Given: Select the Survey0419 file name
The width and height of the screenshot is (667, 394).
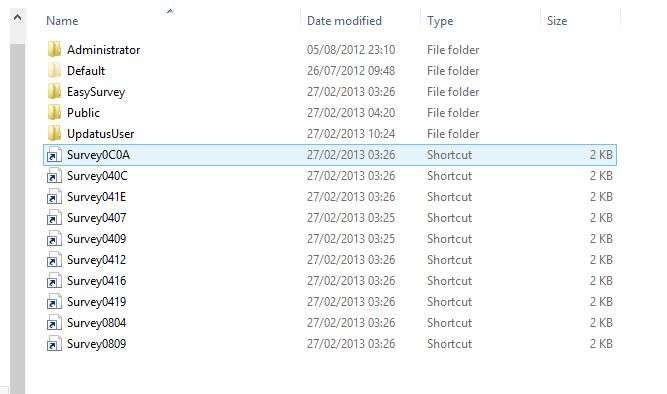Looking at the screenshot, I should [x=97, y=302].
